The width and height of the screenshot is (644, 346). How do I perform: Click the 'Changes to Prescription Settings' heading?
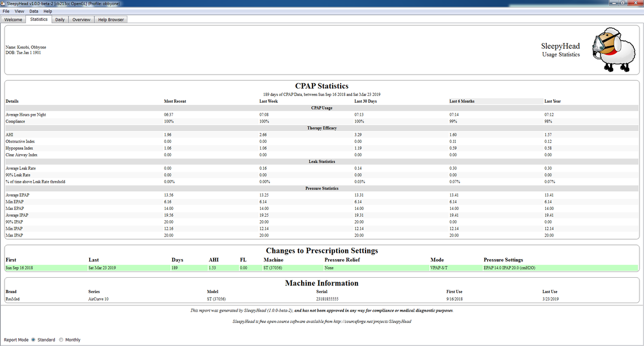click(321, 251)
